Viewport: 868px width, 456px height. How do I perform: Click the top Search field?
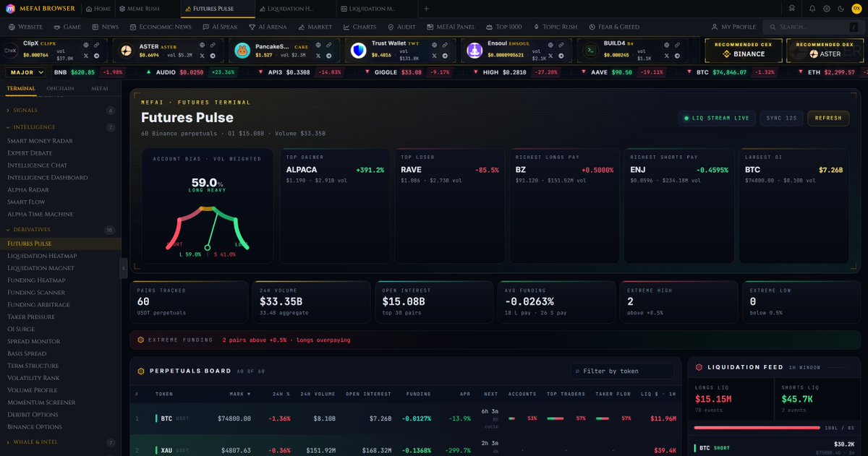click(812, 27)
